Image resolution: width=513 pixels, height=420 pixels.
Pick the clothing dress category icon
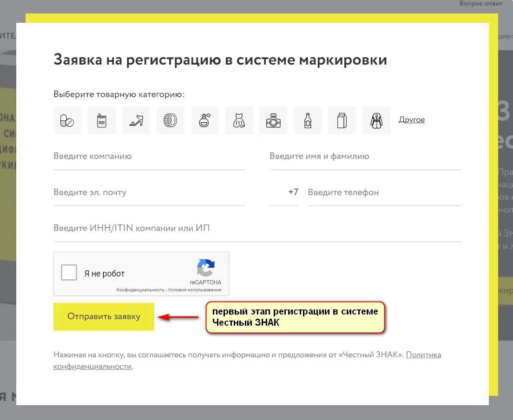pyautogui.click(x=239, y=120)
